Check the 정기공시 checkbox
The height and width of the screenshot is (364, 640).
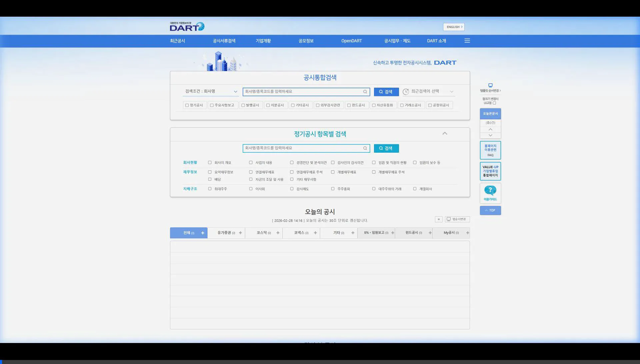point(187,105)
